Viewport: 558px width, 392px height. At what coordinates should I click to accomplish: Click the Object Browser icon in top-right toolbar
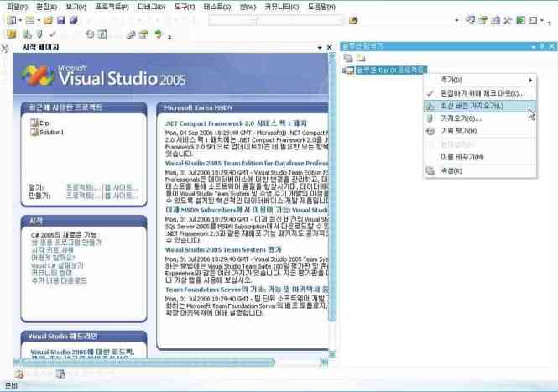495,20
